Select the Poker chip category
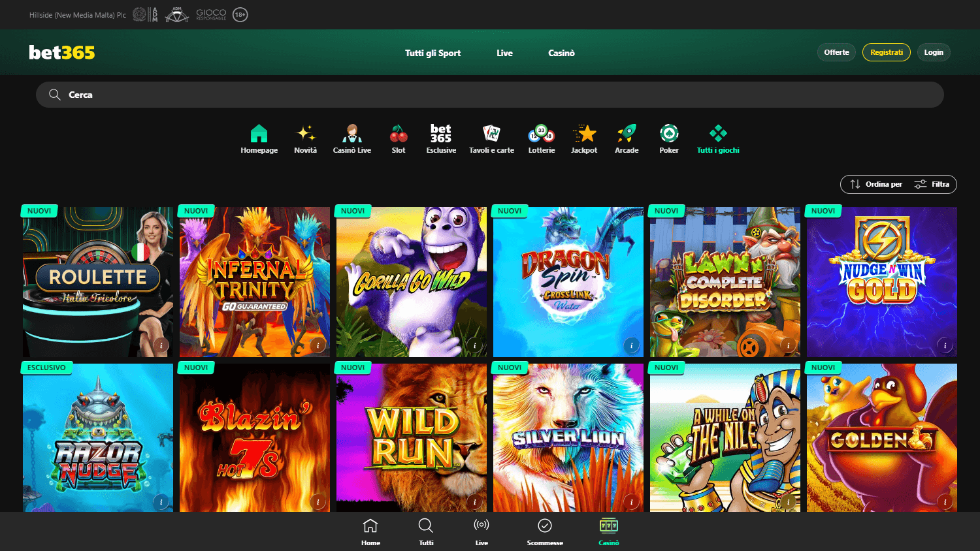 click(669, 139)
